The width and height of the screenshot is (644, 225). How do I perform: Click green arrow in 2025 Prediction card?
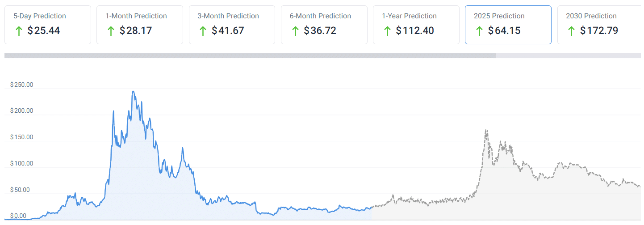(479, 31)
